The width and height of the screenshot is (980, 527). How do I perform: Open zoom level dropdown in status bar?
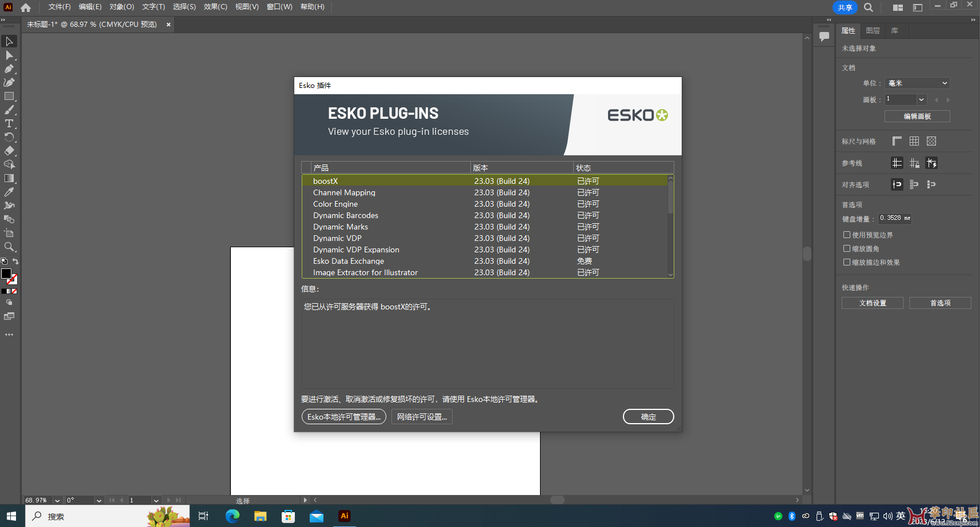point(57,500)
